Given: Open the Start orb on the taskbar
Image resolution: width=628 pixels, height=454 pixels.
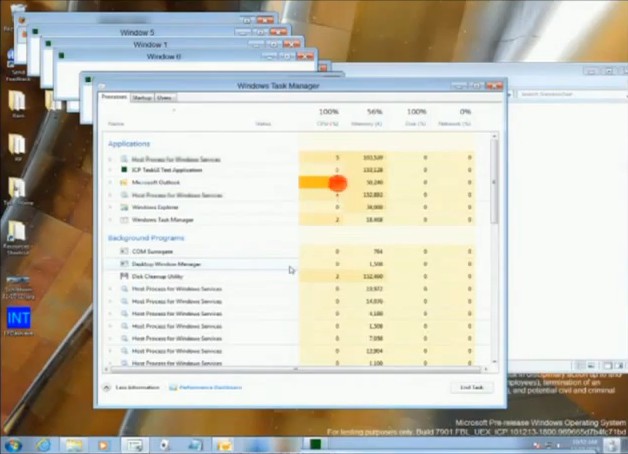Looking at the screenshot, I should tap(12, 445).
